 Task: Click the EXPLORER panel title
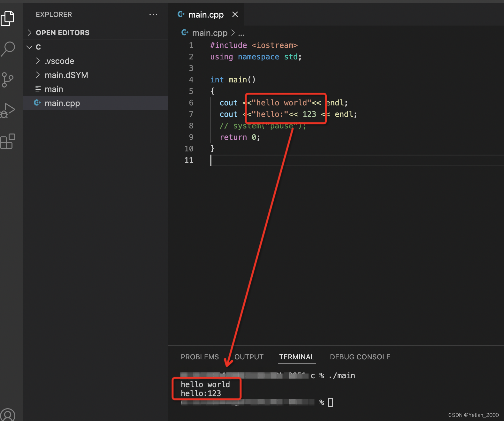click(54, 14)
